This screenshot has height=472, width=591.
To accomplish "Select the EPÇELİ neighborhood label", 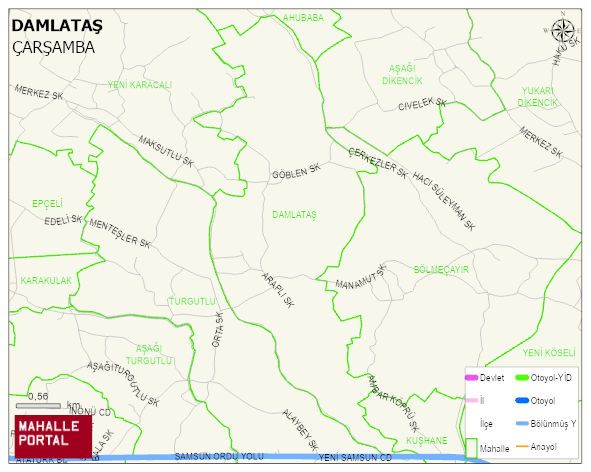I will (x=47, y=204).
